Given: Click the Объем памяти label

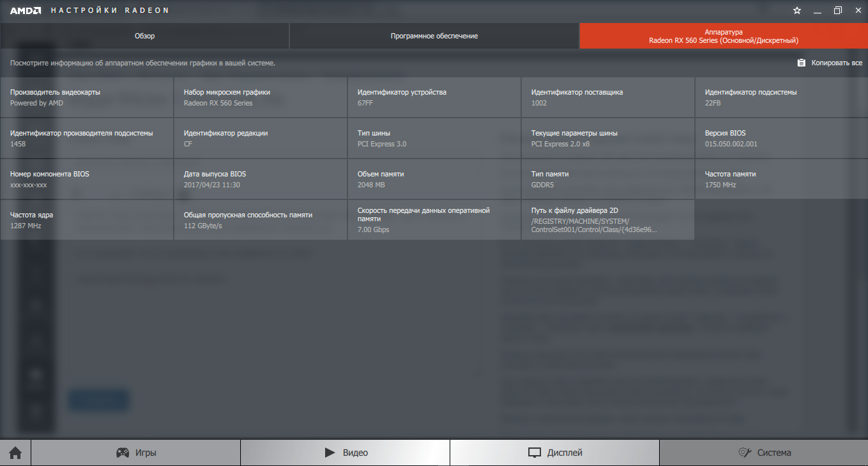Looking at the screenshot, I should (381, 174).
